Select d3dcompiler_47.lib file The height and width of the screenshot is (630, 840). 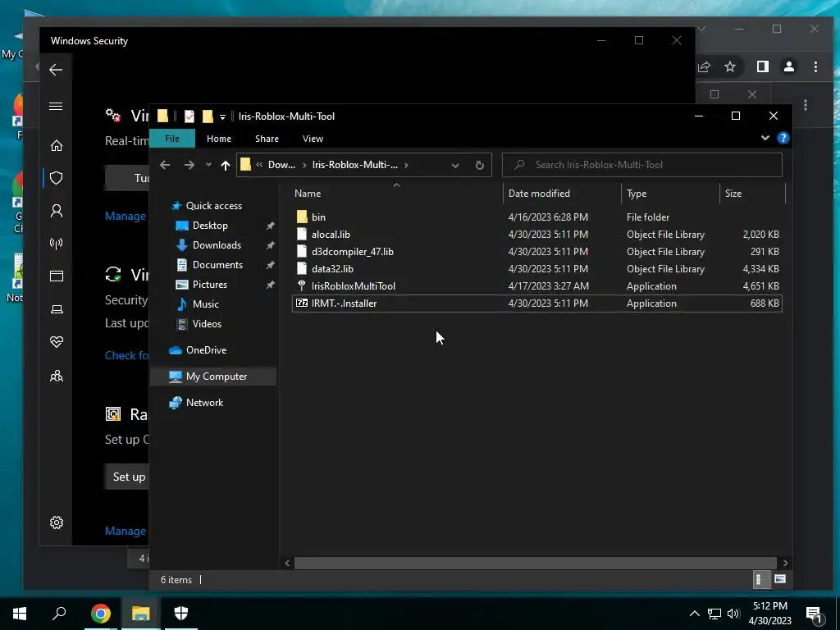536,251
